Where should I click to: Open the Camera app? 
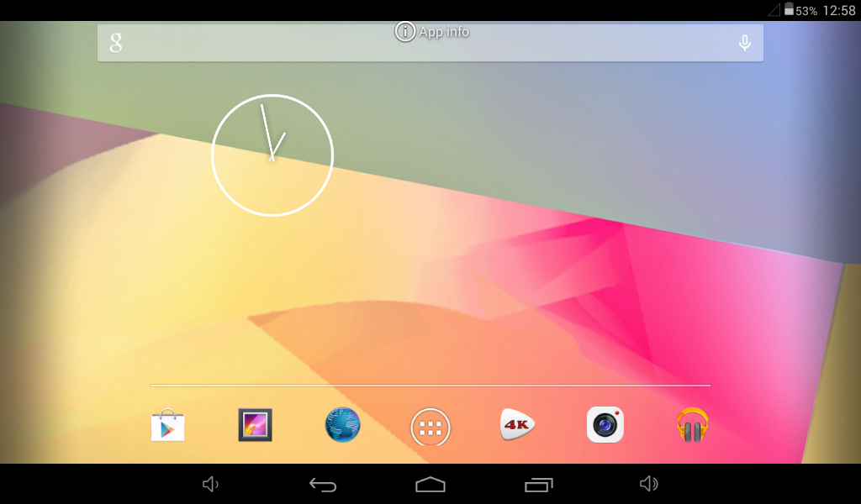pos(605,425)
